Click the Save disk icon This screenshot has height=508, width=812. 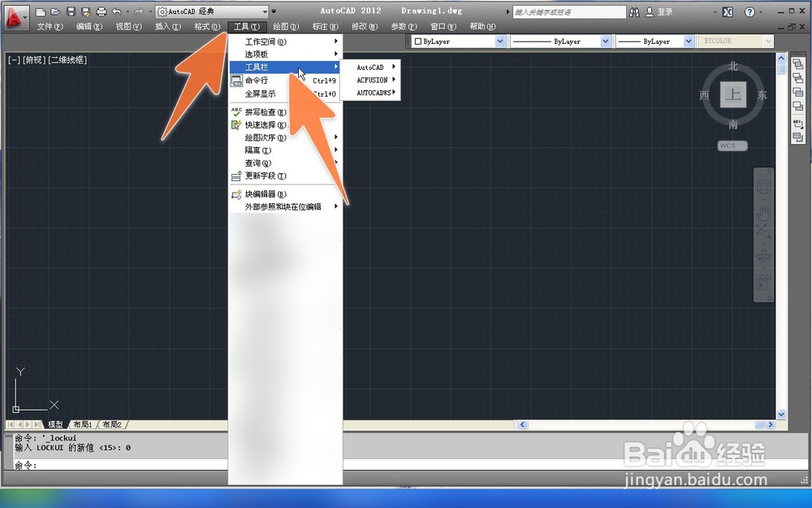[x=71, y=11]
